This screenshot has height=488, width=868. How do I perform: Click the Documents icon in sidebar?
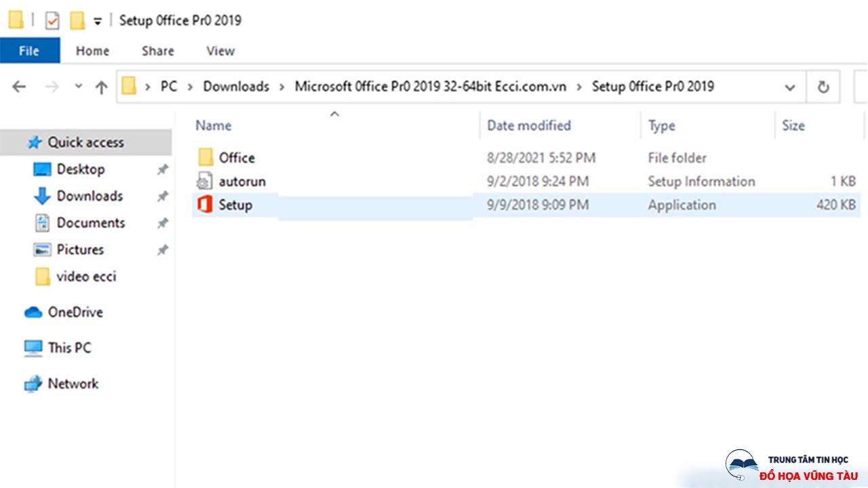click(x=42, y=222)
